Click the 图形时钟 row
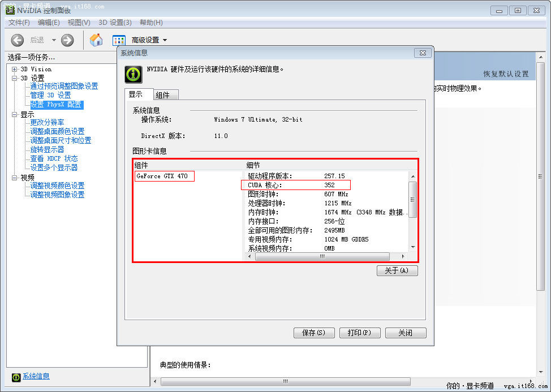This screenshot has height=392, width=551. click(328, 194)
